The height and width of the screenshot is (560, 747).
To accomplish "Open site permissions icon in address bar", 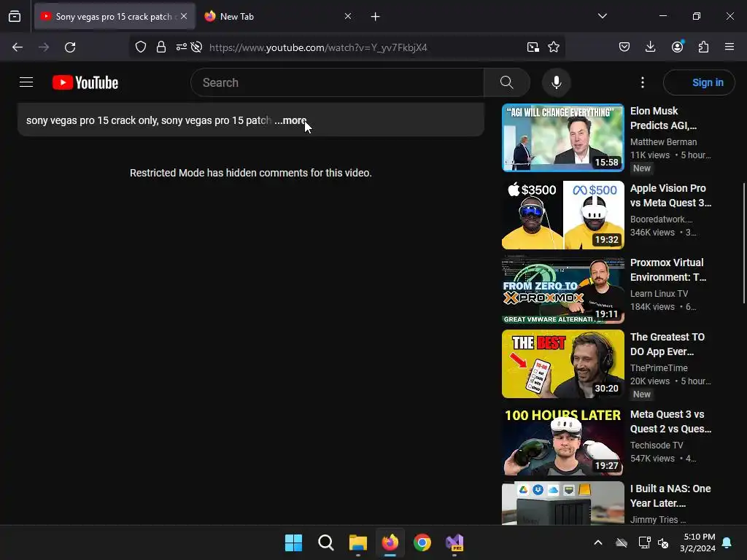I will pos(182,47).
